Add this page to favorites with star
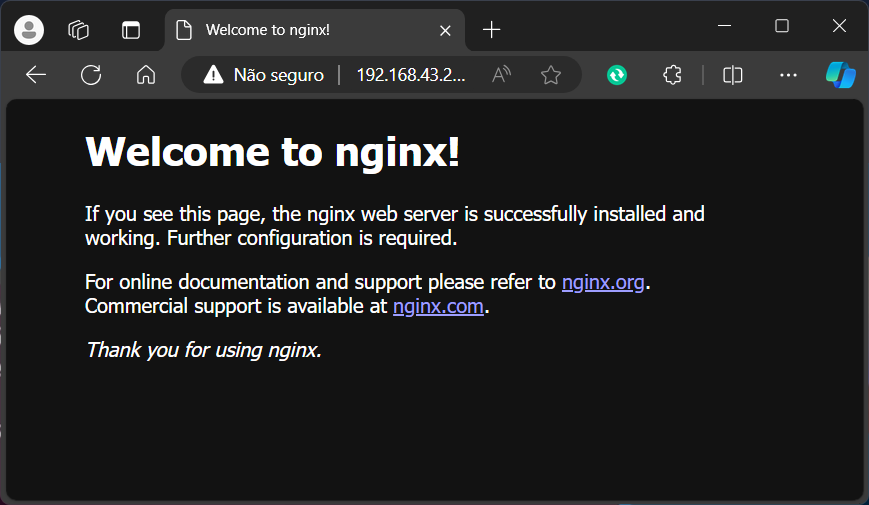Screen dimensions: 869x505 click(550, 75)
